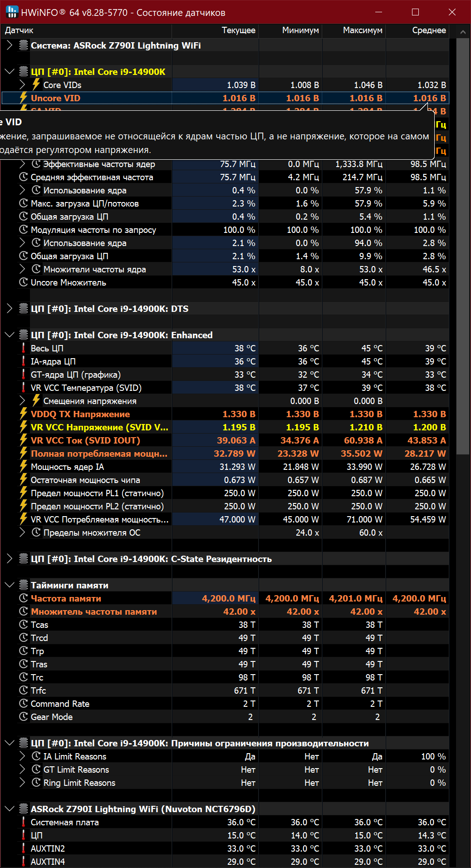Click lightning icon beside 'Мощность ядер IA'
This screenshot has width=471, height=868.
click(x=24, y=467)
